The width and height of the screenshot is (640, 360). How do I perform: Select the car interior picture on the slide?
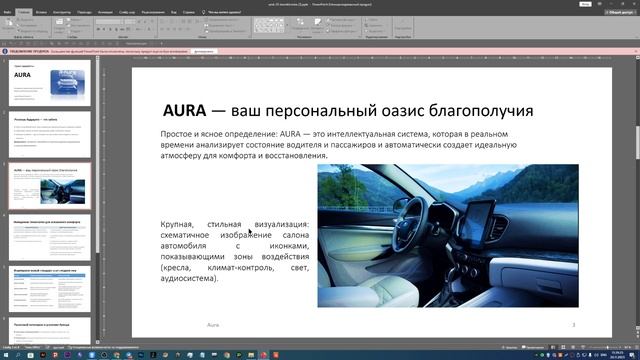[x=448, y=236]
